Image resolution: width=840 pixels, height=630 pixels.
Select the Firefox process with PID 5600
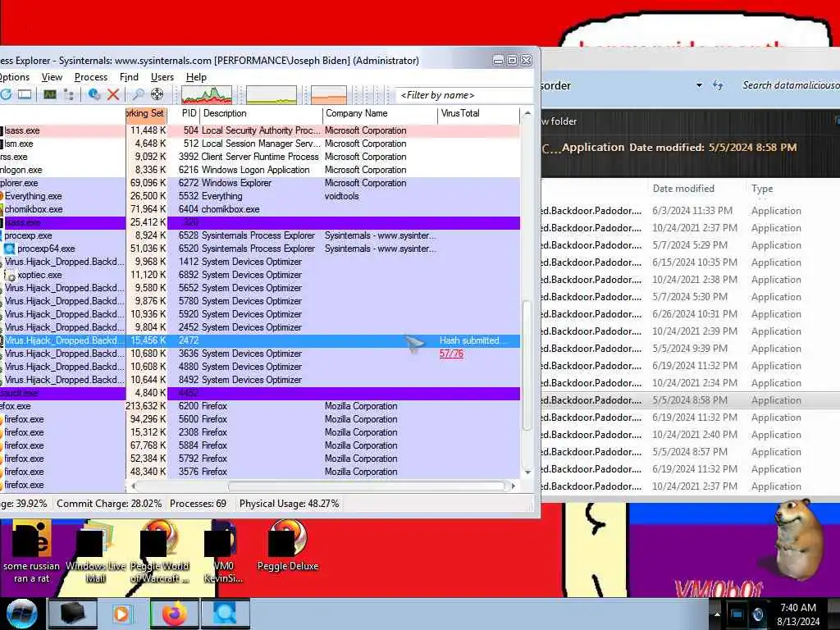[260, 419]
